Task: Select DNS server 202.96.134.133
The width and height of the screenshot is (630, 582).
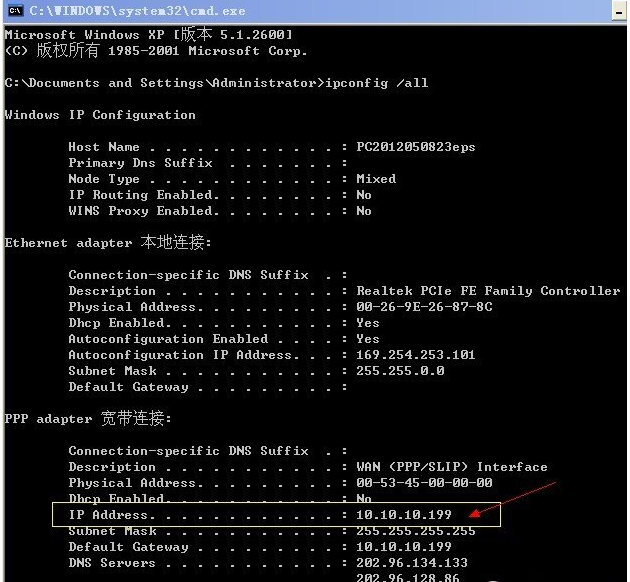Action: (x=412, y=563)
